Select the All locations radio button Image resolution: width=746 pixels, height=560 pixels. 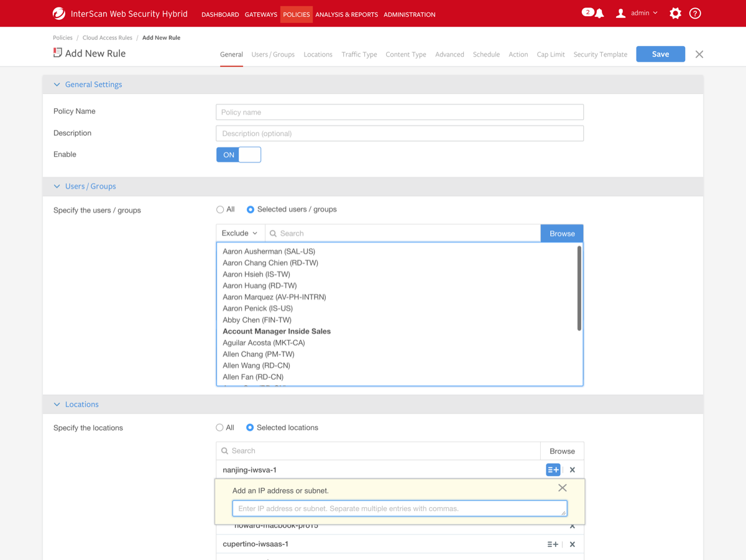[x=219, y=428]
